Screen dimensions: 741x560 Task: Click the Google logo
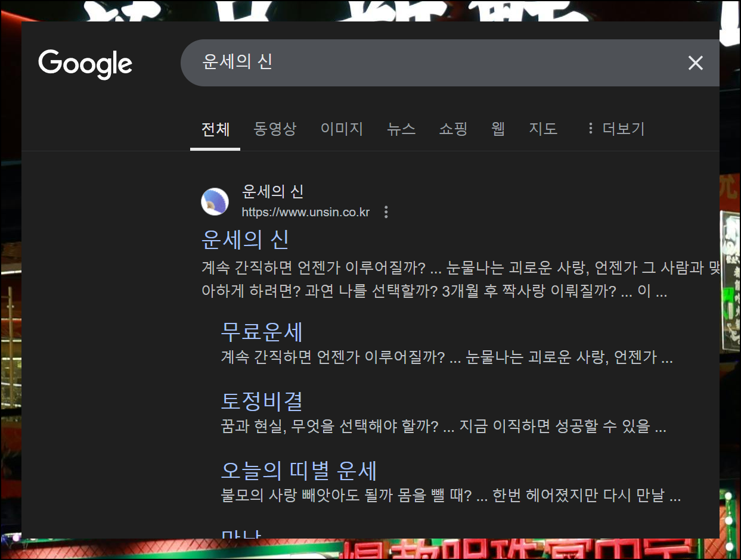pyautogui.click(x=85, y=64)
